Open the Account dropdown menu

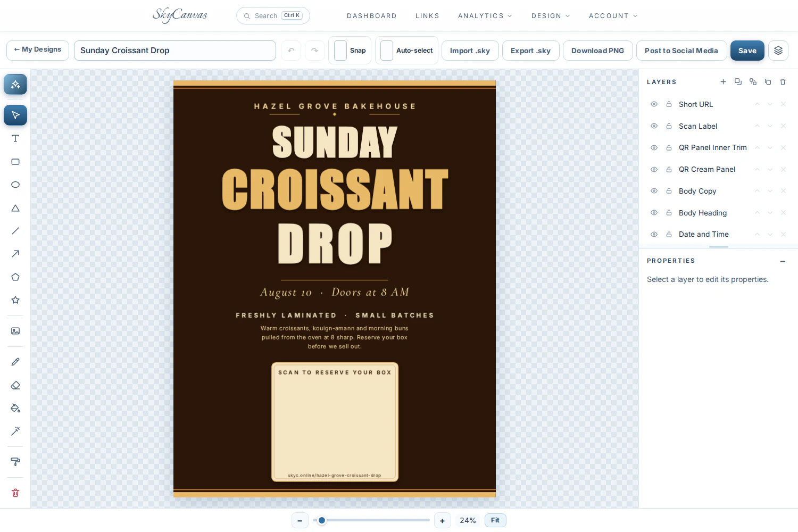point(613,16)
